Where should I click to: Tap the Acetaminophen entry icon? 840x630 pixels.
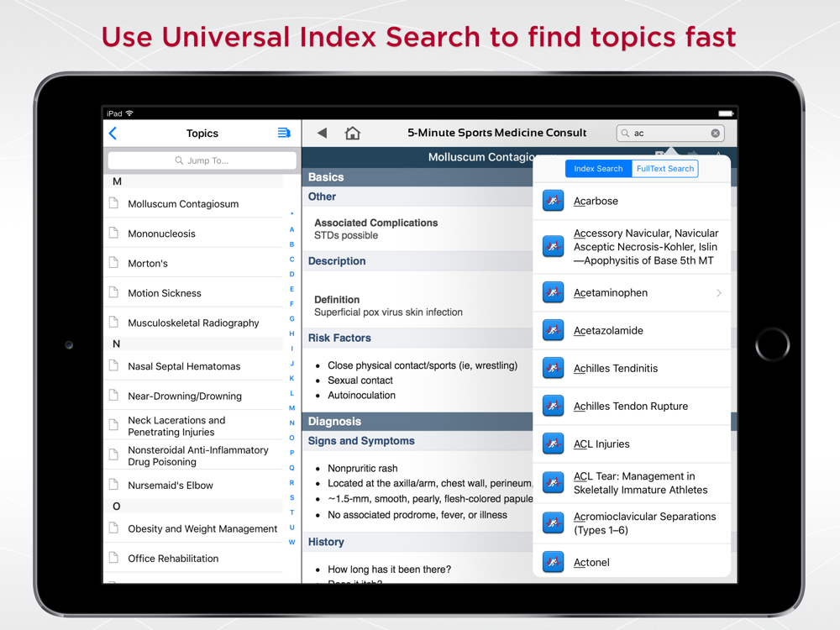[554, 292]
